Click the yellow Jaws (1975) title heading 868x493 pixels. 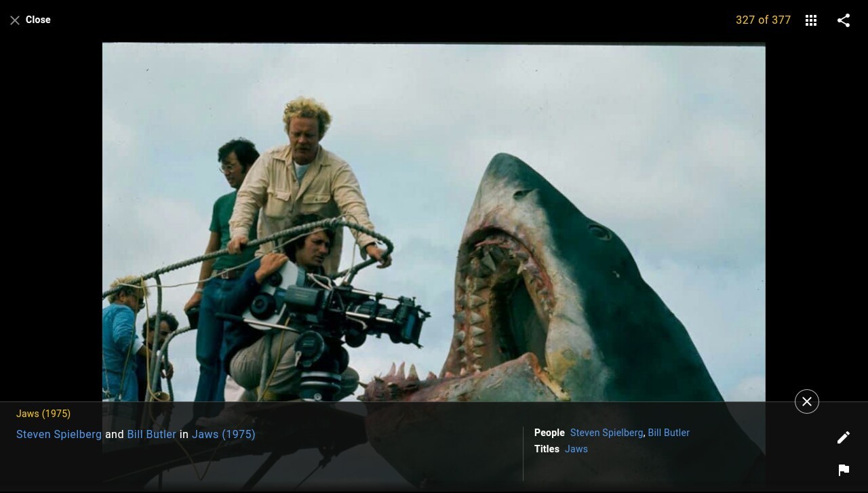(x=43, y=414)
